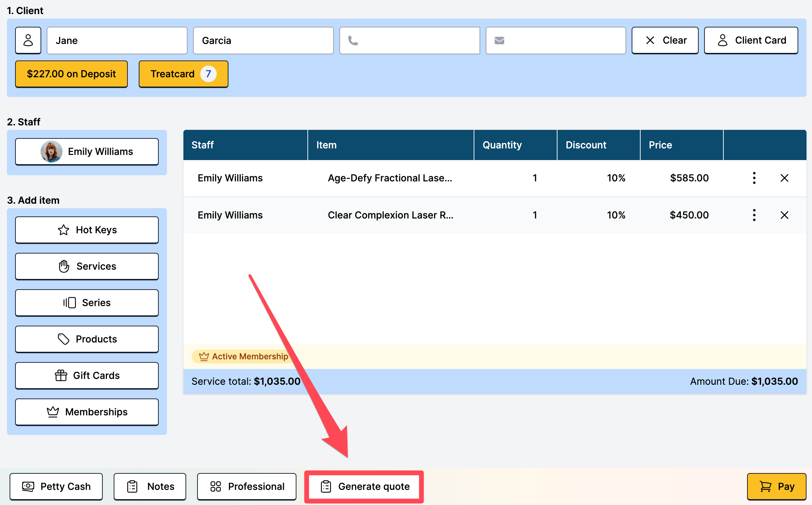The width and height of the screenshot is (812, 505).
Task: Click the client profile person icon
Action: (28, 40)
